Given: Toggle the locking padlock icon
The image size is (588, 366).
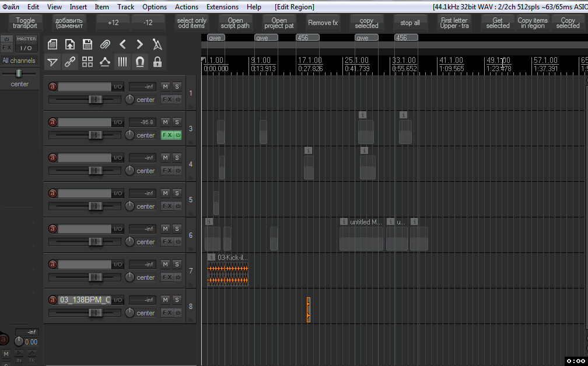Looking at the screenshot, I should [157, 62].
